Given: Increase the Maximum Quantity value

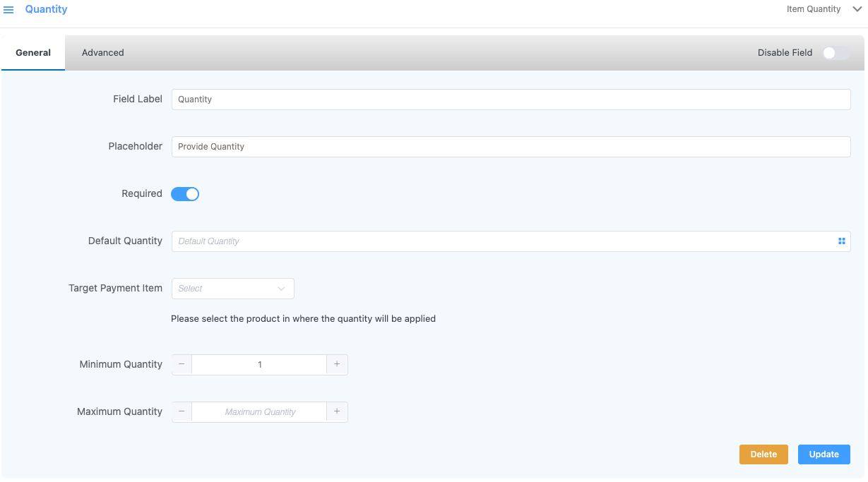Looking at the screenshot, I should pos(337,412).
